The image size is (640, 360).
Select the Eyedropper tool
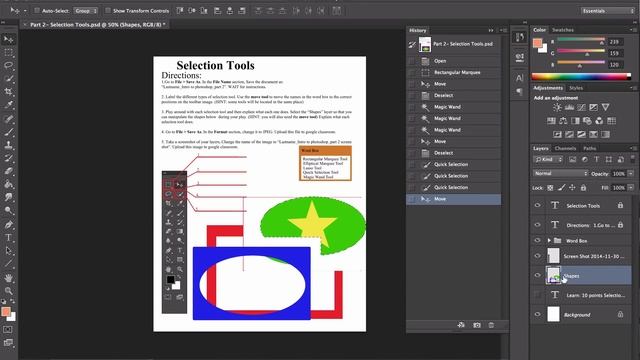[x=8, y=104]
